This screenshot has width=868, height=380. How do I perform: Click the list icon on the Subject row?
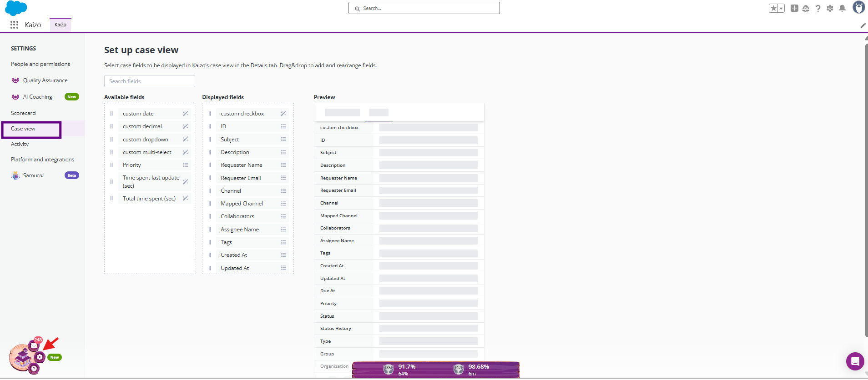tap(283, 139)
